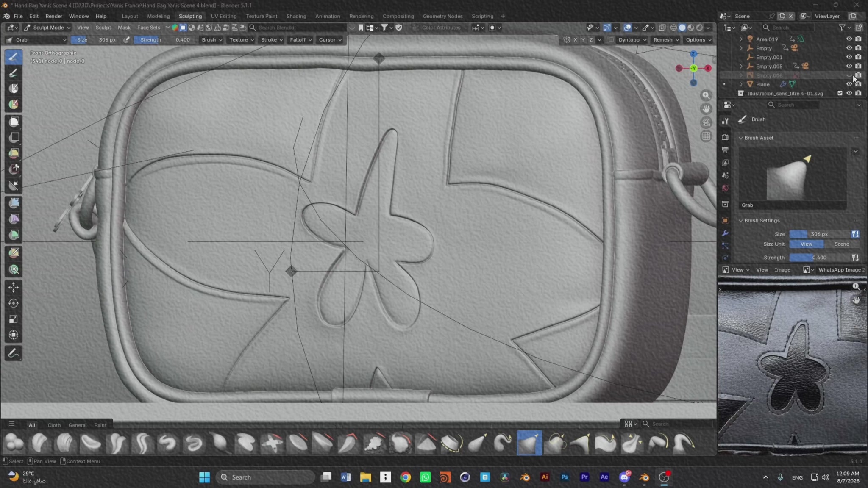
Task: Open the Stroke settings dropdown
Action: coord(272,40)
